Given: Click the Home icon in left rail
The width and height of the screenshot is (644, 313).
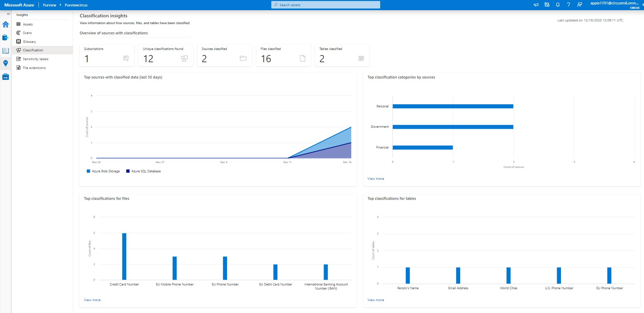Looking at the screenshot, I should pyautogui.click(x=5, y=24).
